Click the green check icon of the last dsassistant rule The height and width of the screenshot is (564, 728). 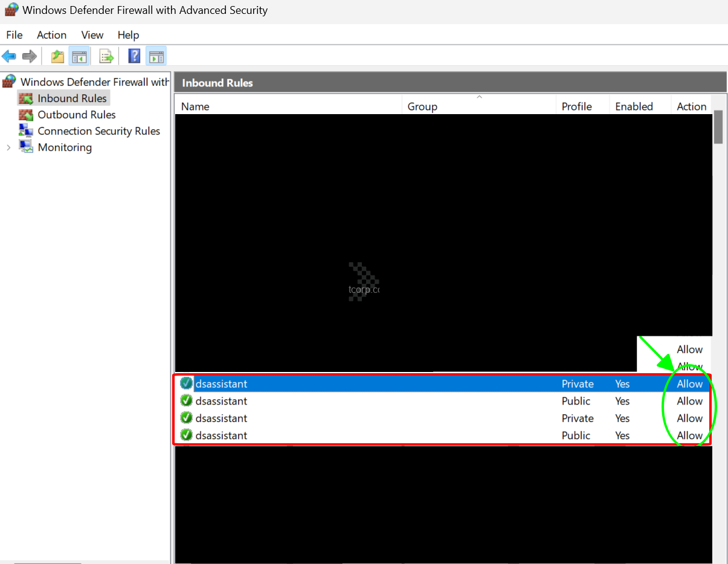coord(186,435)
